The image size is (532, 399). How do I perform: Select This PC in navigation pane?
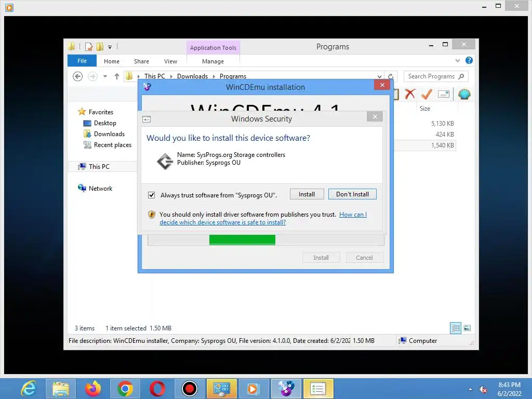pos(99,167)
